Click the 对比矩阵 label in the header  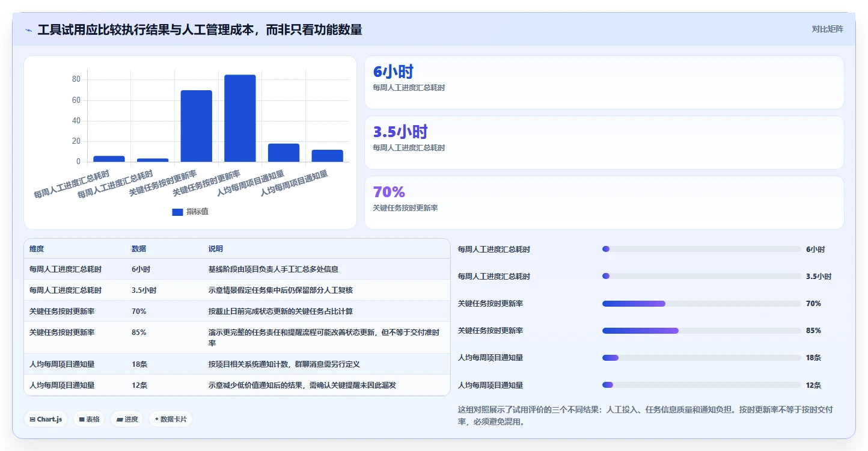[x=827, y=29]
